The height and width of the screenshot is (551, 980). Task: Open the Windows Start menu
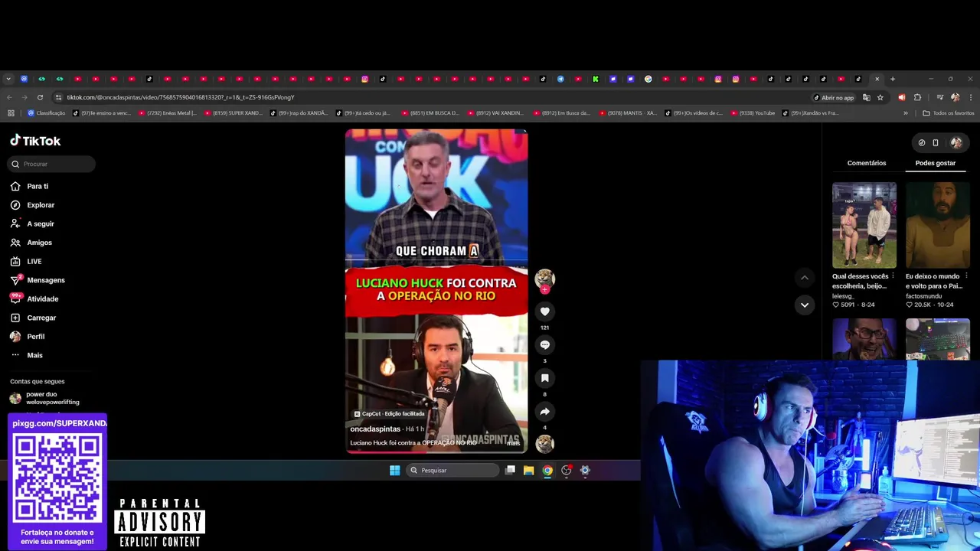[394, 470]
